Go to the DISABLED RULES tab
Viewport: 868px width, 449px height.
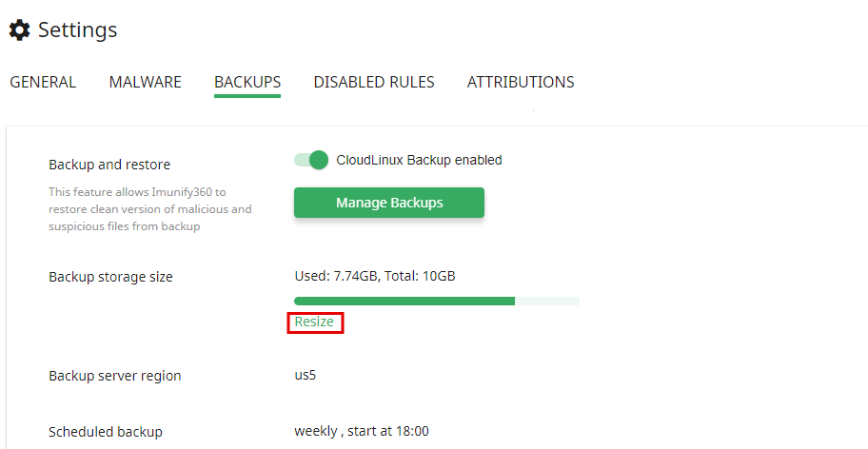coord(374,82)
